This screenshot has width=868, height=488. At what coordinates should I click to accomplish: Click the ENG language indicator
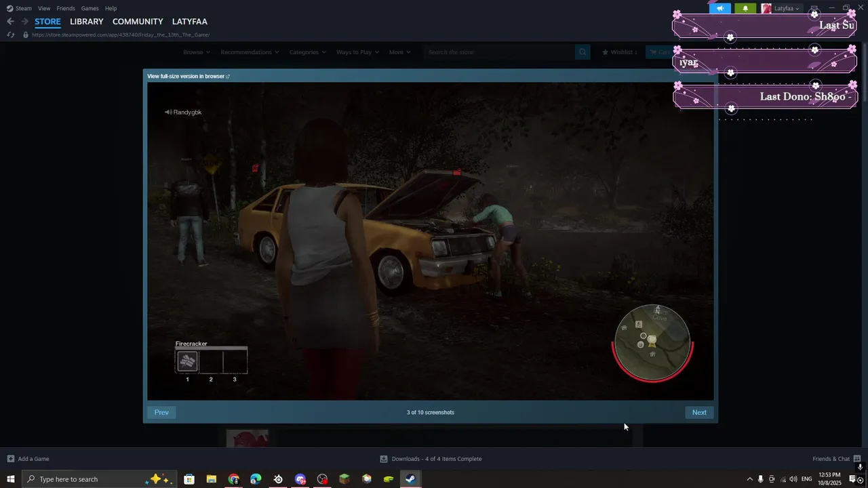[806, 479]
